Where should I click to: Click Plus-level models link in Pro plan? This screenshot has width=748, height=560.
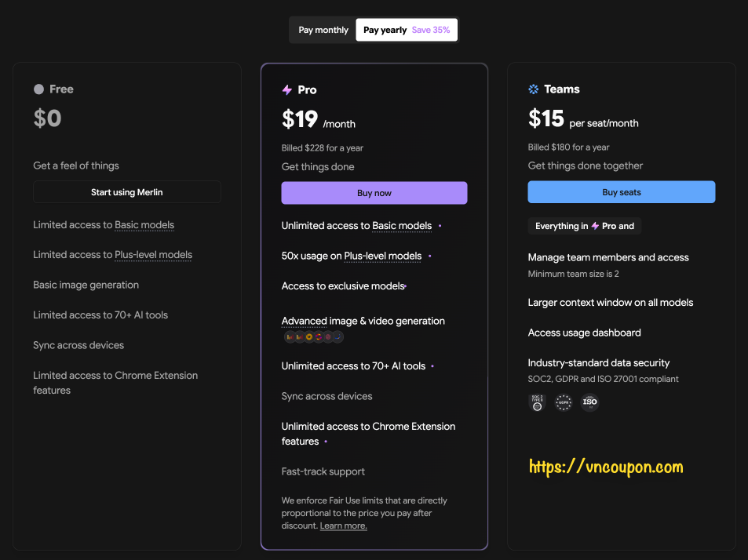[382, 256]
